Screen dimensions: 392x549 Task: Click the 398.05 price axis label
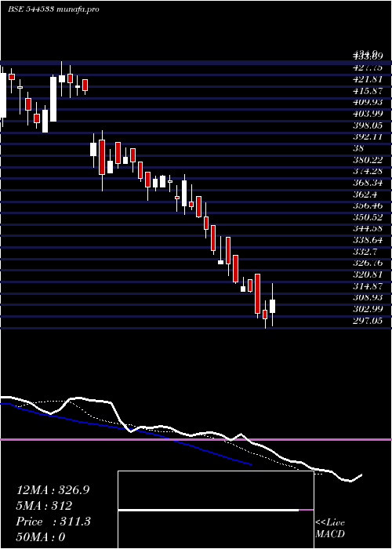(x=368, y=125)
